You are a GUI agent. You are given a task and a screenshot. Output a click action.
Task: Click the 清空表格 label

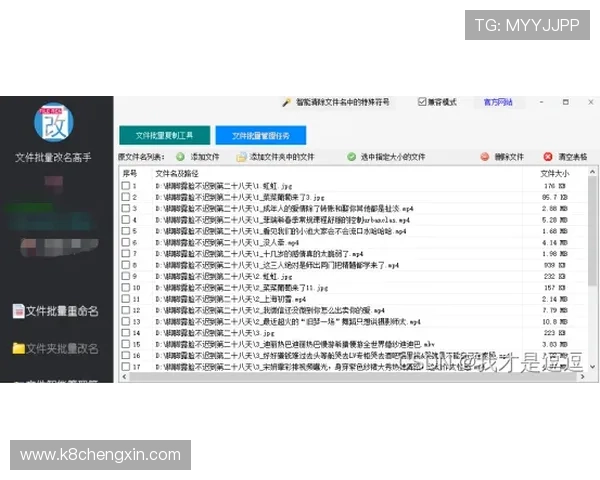(572, 157)
